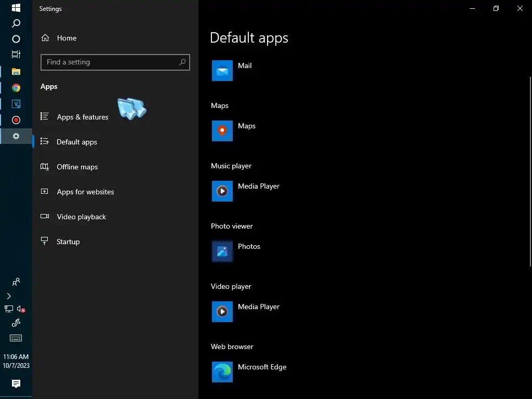Click the muted volume tray icon

coord(21,309)
